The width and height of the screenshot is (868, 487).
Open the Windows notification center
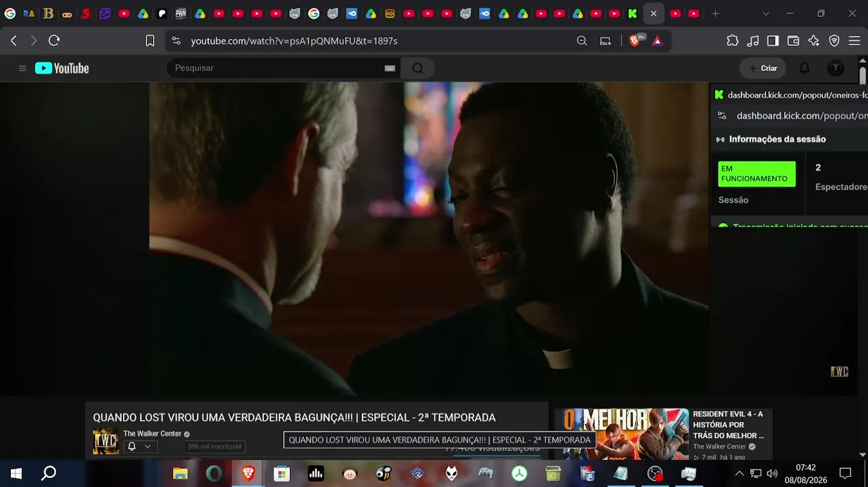tap(845, 473)
